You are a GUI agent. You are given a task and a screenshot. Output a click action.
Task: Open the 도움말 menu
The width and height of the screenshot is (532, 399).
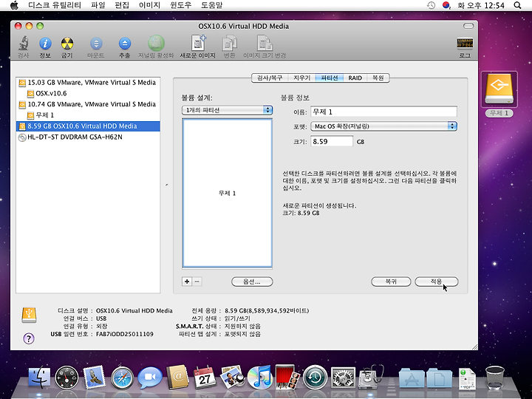click(x=212, y=5)
